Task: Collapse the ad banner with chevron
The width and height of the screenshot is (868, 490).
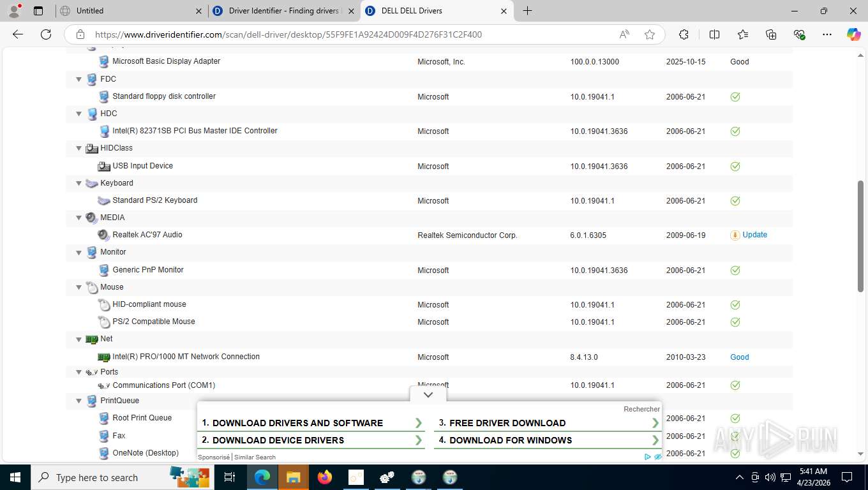Action: pos(428,394)
